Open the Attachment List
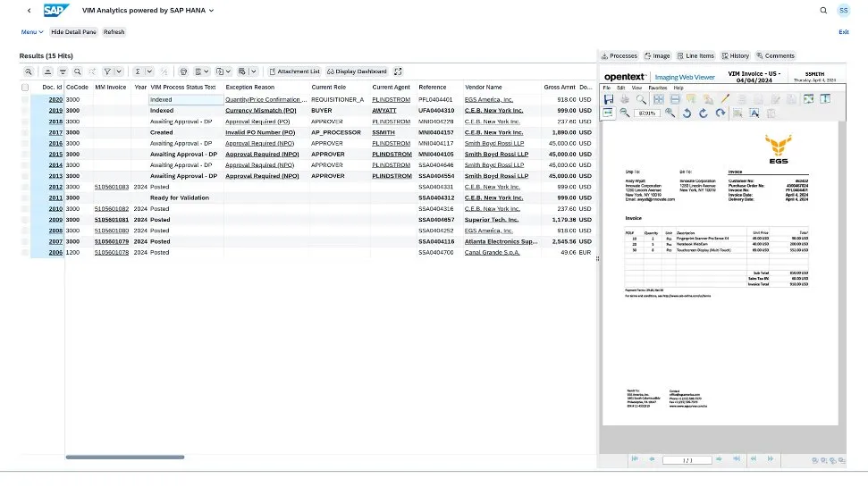The width and height of the screenshot is (868, 487). coord(294,71)
